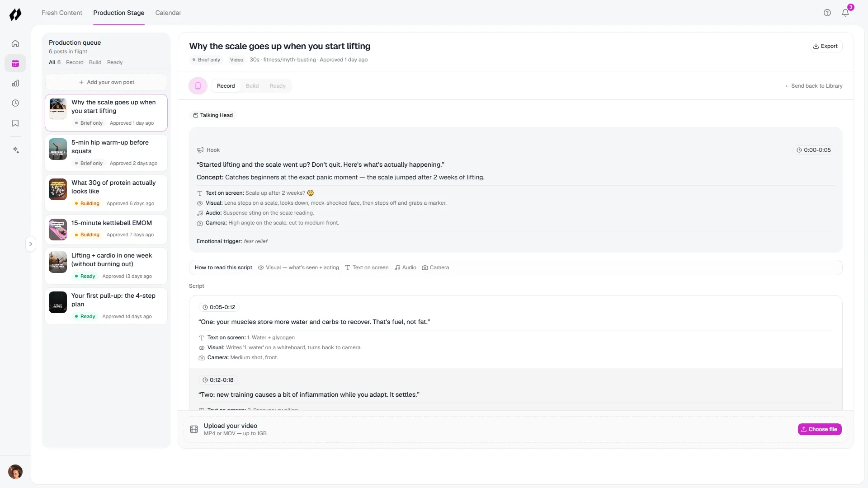The height and width of the screenshot is (488, 868).
Task: Switch to the Build stage tab
Action: coord(252,86)
